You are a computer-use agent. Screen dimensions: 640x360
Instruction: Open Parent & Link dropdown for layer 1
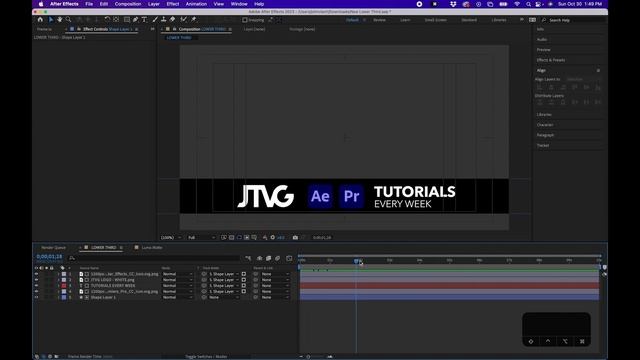point(275,274)
